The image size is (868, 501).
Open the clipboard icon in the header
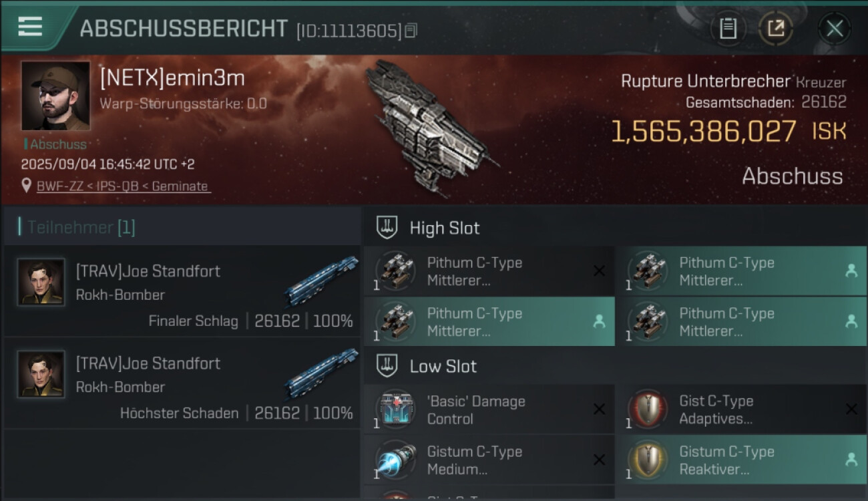coord(728,29)
